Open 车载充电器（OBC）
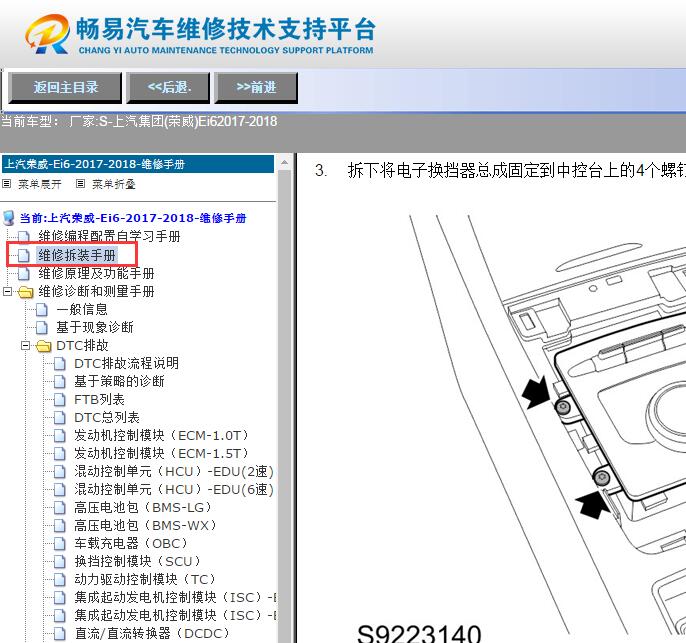The height and width of the screenshot is (643, 686). pyautogui.click(x=131, y=543)
